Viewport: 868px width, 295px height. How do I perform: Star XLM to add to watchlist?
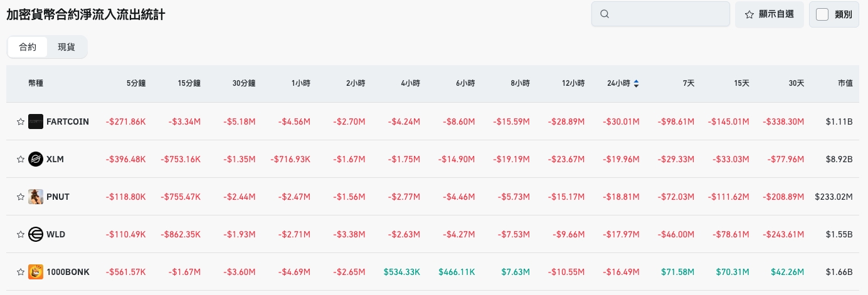[x=21, y=159]
